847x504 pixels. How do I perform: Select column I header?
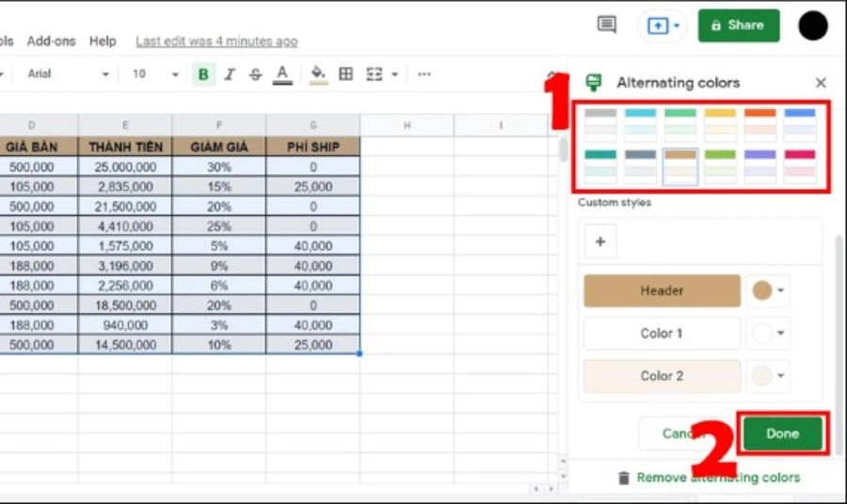pos(501,125)
